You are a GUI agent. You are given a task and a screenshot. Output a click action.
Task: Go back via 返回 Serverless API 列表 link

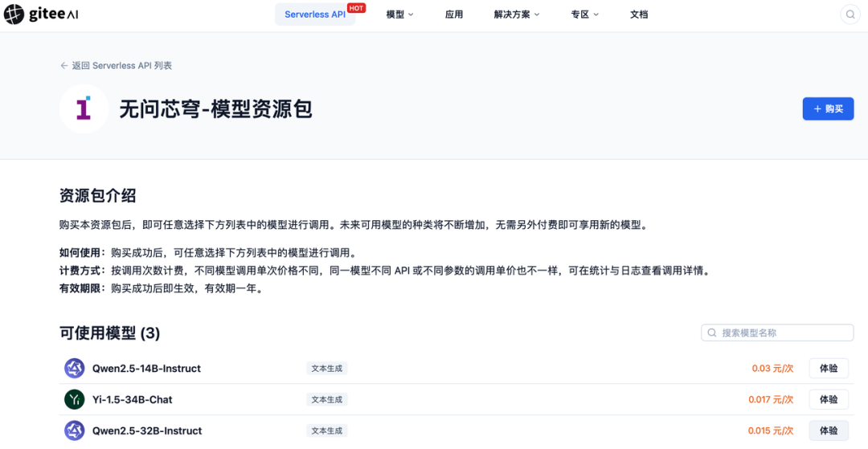(117, 65)
